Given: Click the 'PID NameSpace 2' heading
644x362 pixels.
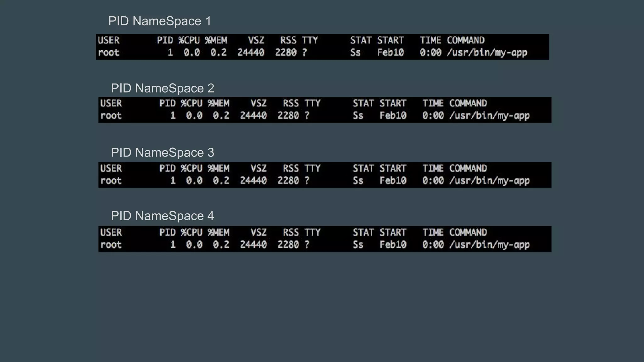Looking at the screenshot, I should (163, 88).
